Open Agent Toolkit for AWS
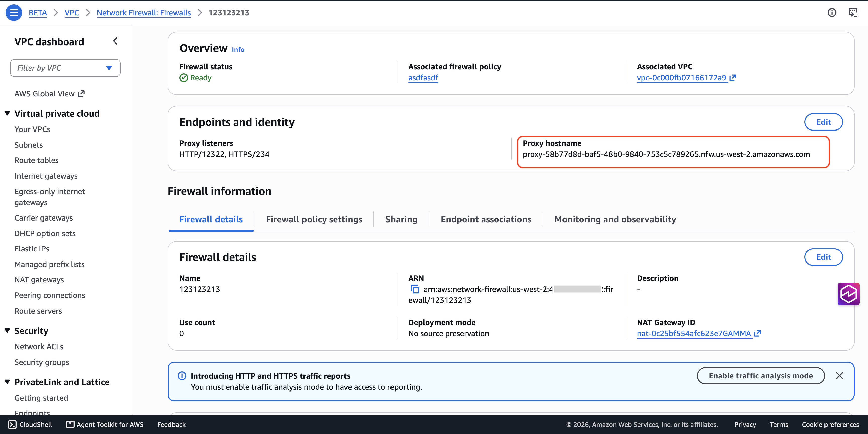 tap(105, 424)
